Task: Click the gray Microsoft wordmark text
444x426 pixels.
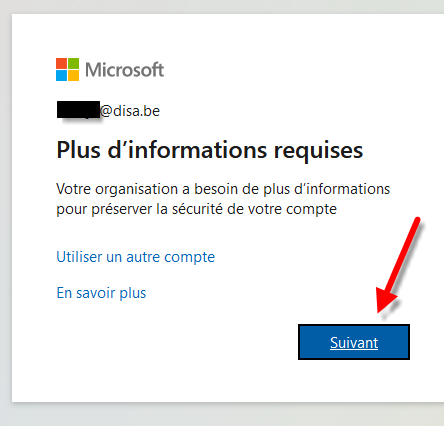Action: pyautogui.click(x=124, y=70)
